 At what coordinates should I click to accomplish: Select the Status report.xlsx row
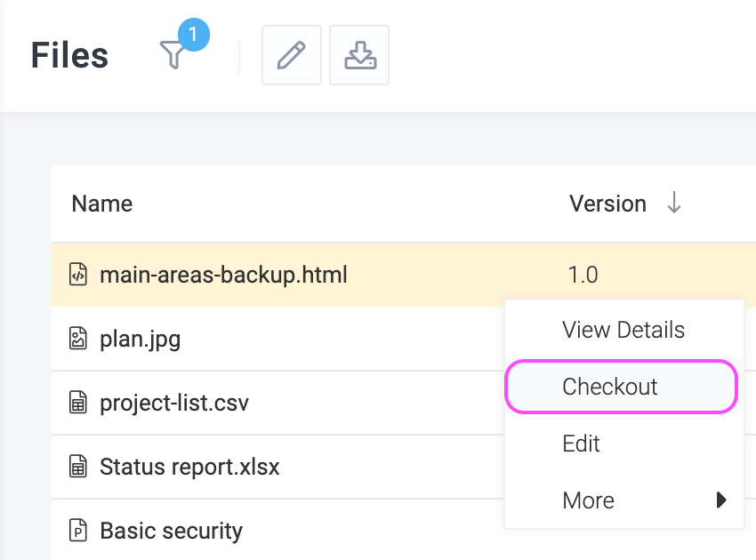point(277,467)
